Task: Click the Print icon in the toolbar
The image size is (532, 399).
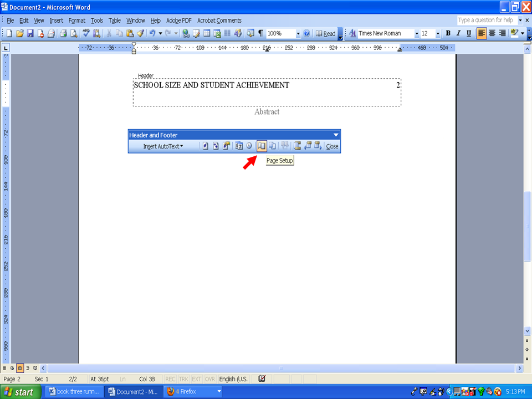Action: 63,33
